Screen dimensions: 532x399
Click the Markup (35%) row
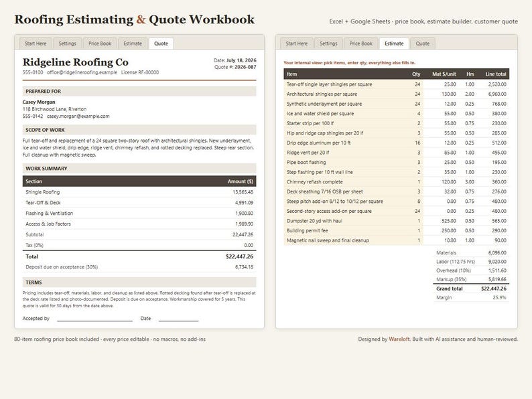471,279
